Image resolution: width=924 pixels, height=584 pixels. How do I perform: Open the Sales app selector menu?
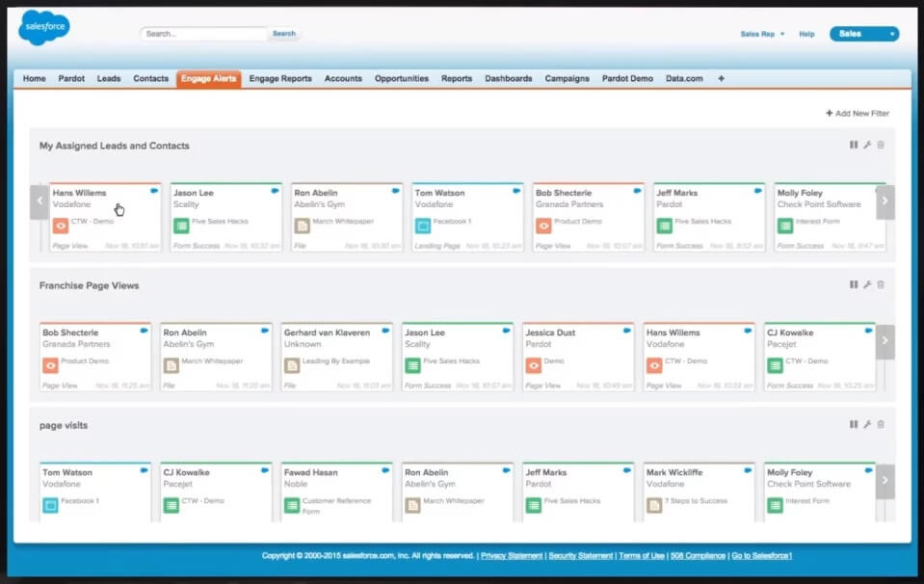point(862,33)
